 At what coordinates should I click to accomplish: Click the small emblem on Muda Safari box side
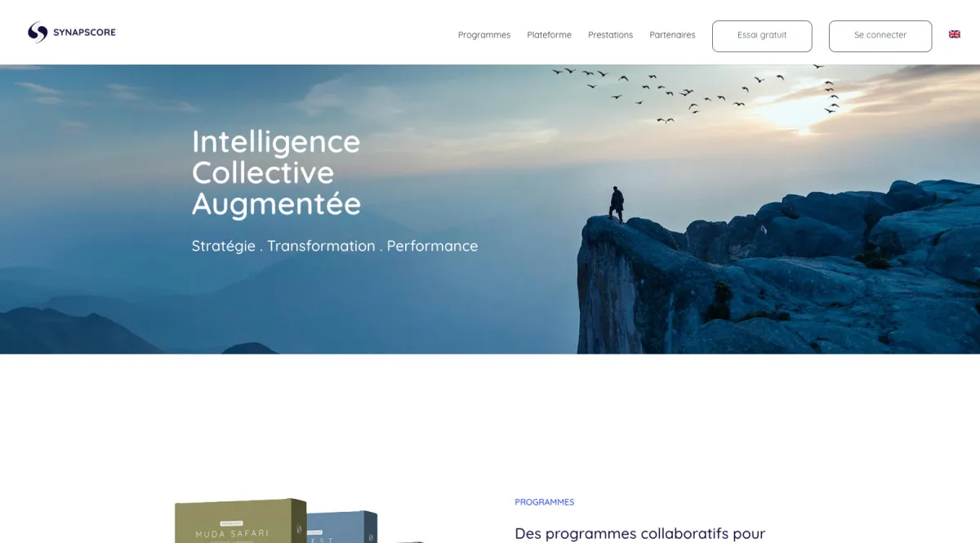coord(298,527)
